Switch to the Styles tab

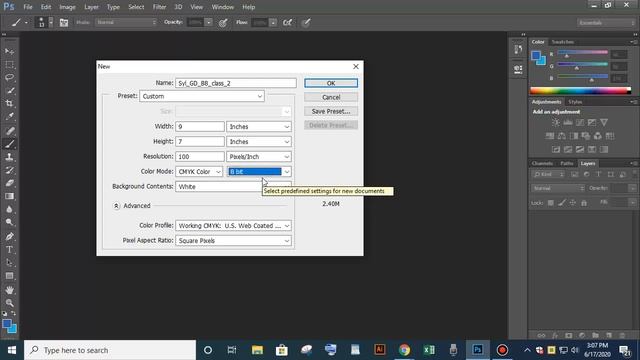[575, 102]
